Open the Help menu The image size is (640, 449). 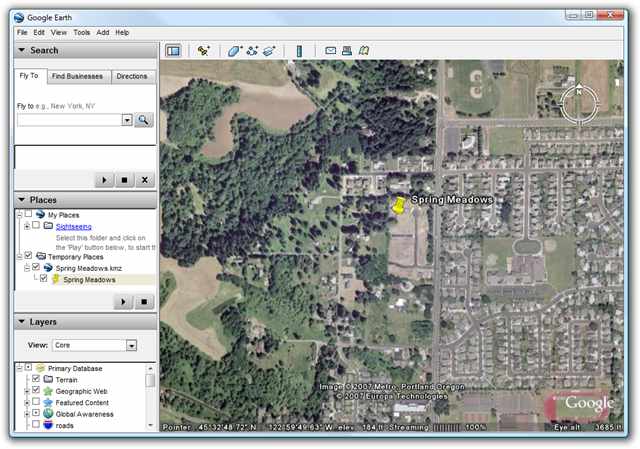(122, 33)
